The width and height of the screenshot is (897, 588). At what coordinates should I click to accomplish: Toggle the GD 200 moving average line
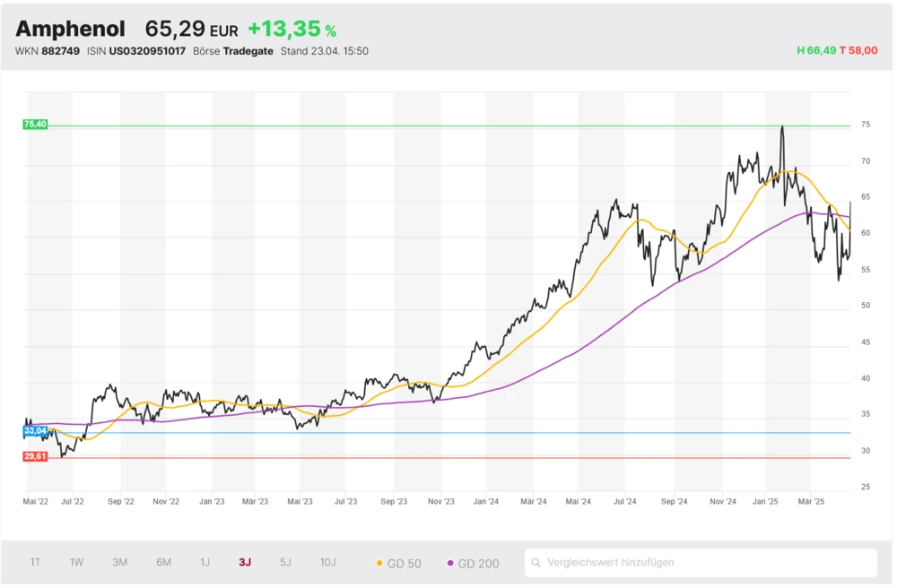coord(473,563)
